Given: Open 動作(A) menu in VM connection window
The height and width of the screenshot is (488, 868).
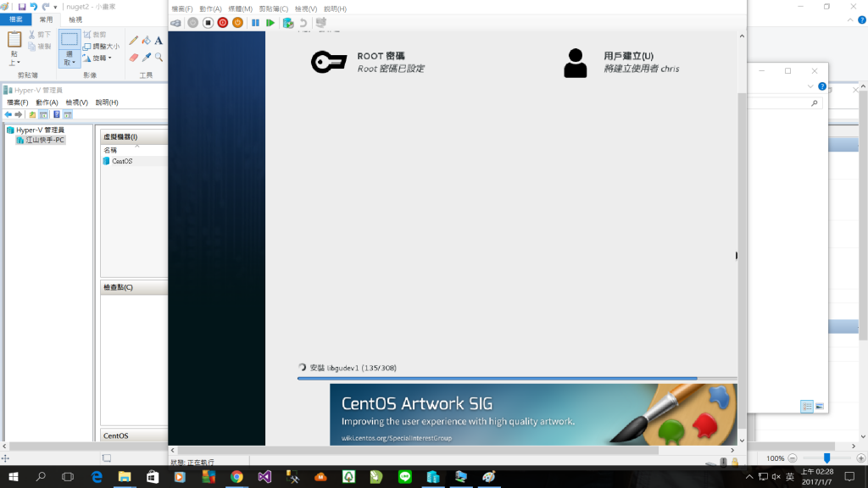Looking at the screenshot, I should 210,8.
